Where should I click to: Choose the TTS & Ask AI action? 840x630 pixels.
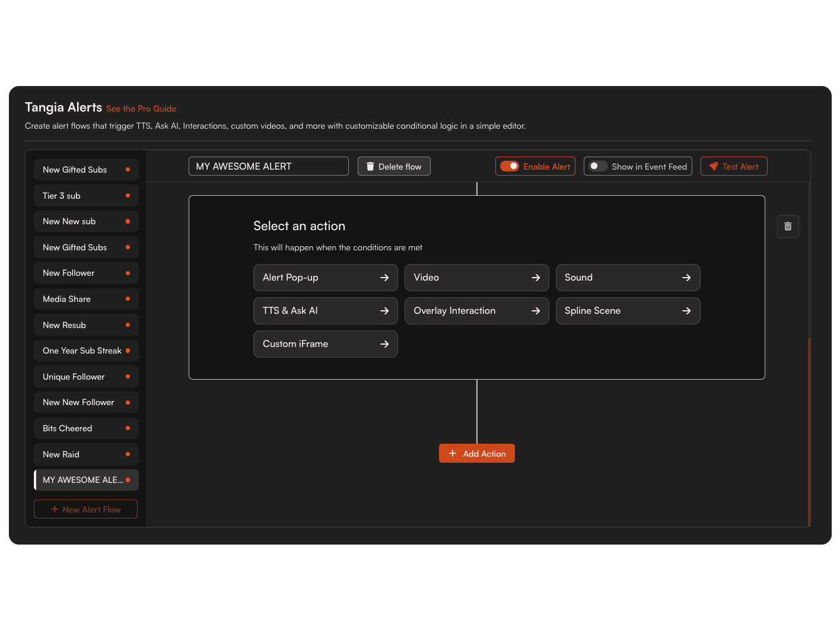tap(325, 311)
